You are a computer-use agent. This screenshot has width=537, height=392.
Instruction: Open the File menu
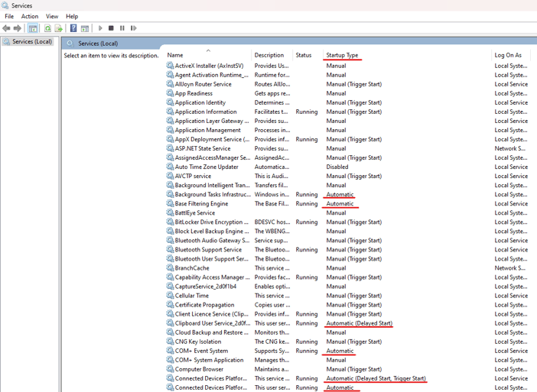point(9,16)
